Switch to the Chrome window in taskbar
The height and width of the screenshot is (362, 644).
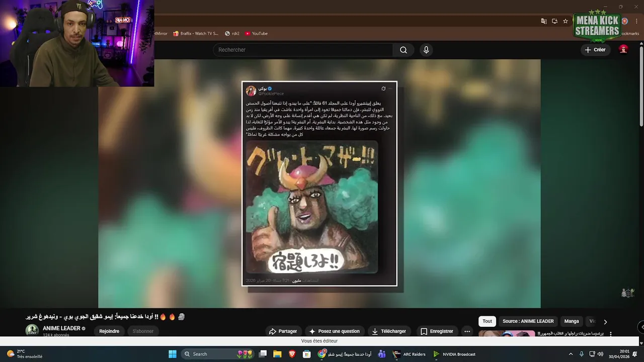(x=345, y=354)
